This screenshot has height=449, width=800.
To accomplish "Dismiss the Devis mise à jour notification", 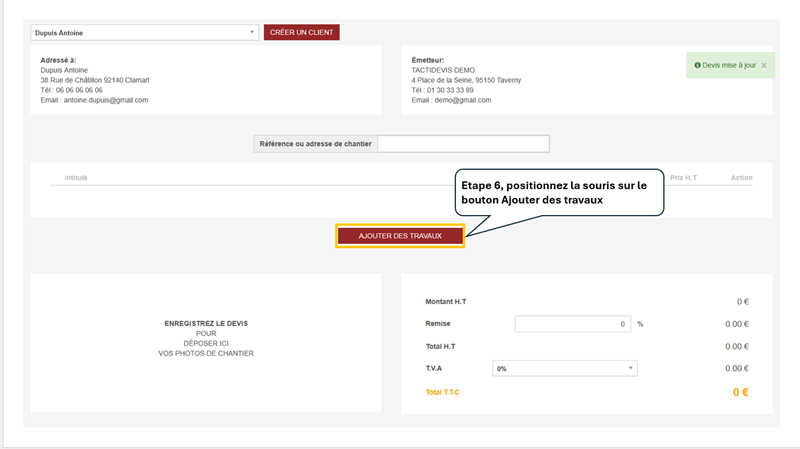I will click(764, 65).
